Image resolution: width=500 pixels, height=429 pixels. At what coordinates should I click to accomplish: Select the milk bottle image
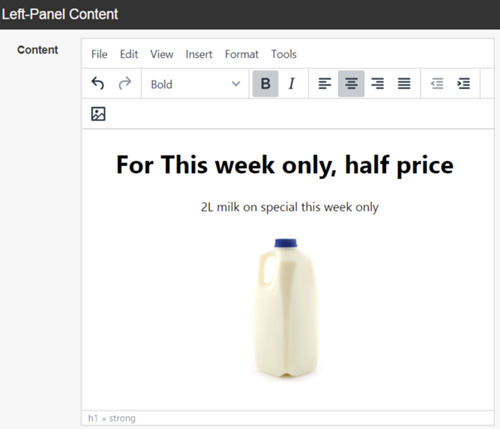[286, 309]
